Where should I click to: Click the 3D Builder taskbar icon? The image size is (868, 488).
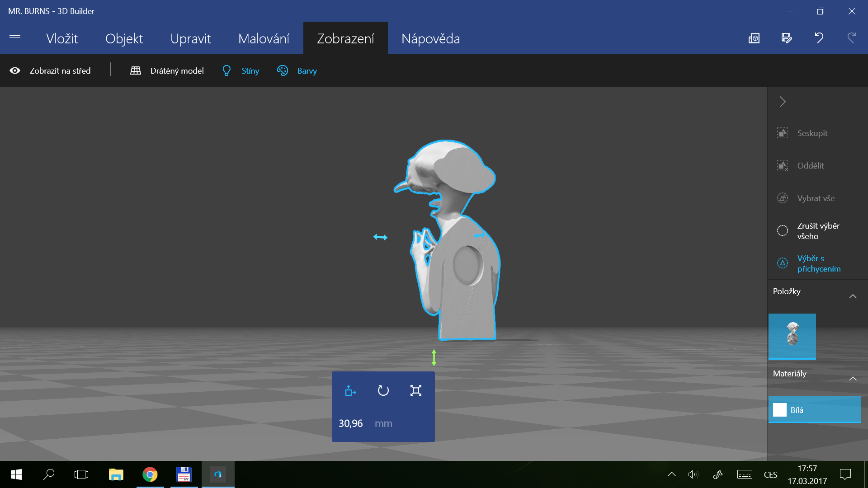click(x=218, y=474)
